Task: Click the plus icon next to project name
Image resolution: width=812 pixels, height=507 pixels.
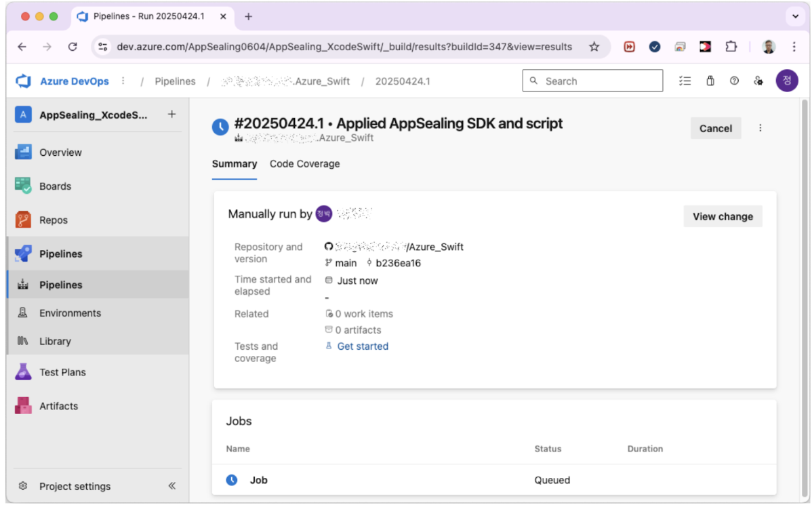Action: (171, 115)
